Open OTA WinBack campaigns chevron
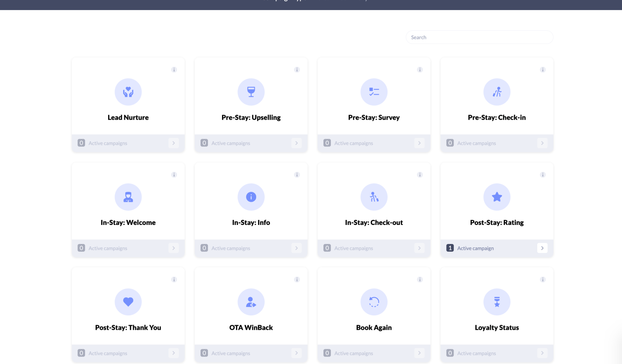The width and height of the screenshot is (622, 364). tap(297, 353)
